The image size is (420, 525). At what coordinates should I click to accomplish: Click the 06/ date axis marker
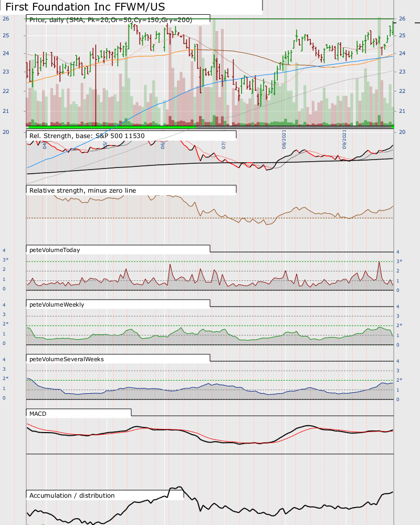pos(163,145)
